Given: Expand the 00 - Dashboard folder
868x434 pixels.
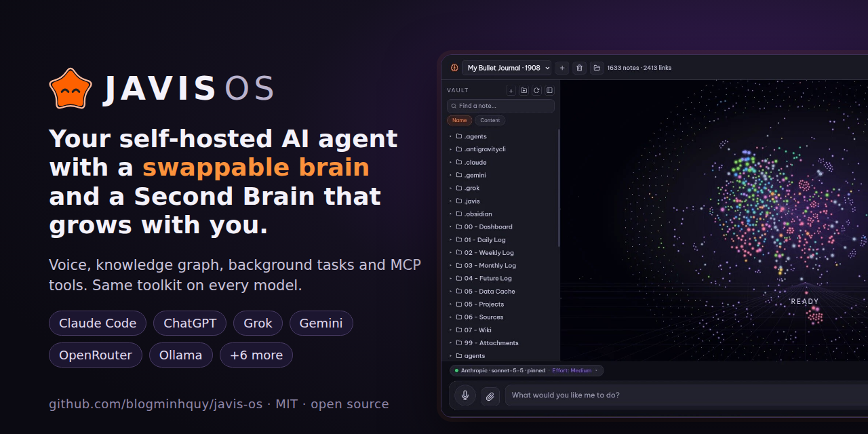Looking at the screenshot, I should coord(450,226).
